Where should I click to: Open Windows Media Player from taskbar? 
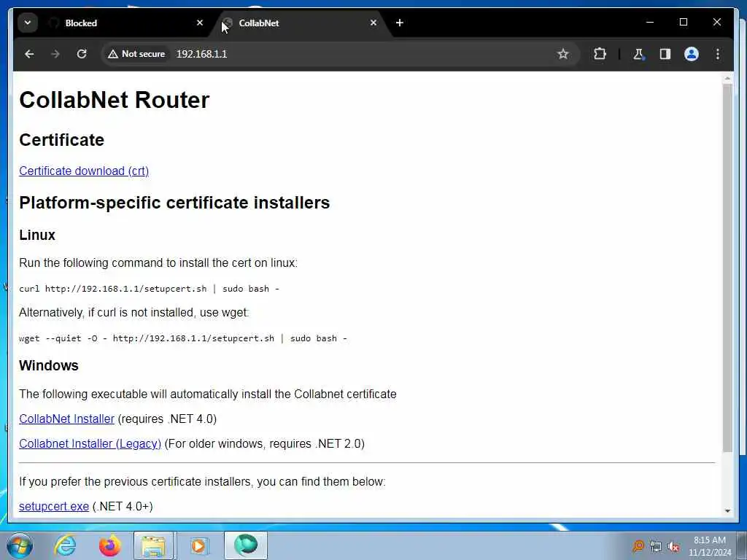coord(198,545)
